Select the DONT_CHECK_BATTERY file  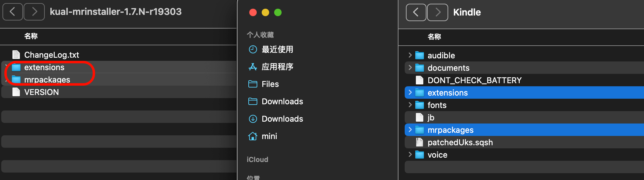point(474,80)
